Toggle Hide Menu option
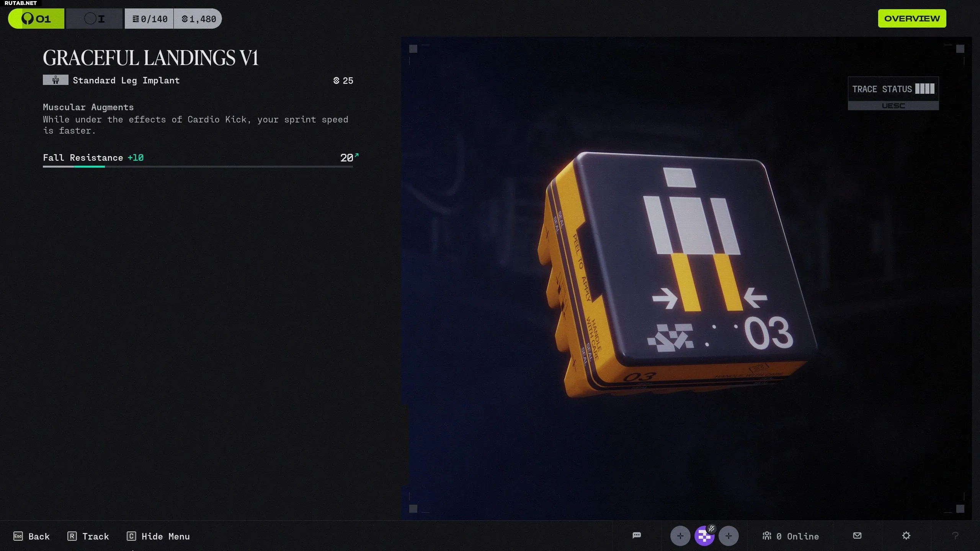The image size is (980, 551). 158,536
